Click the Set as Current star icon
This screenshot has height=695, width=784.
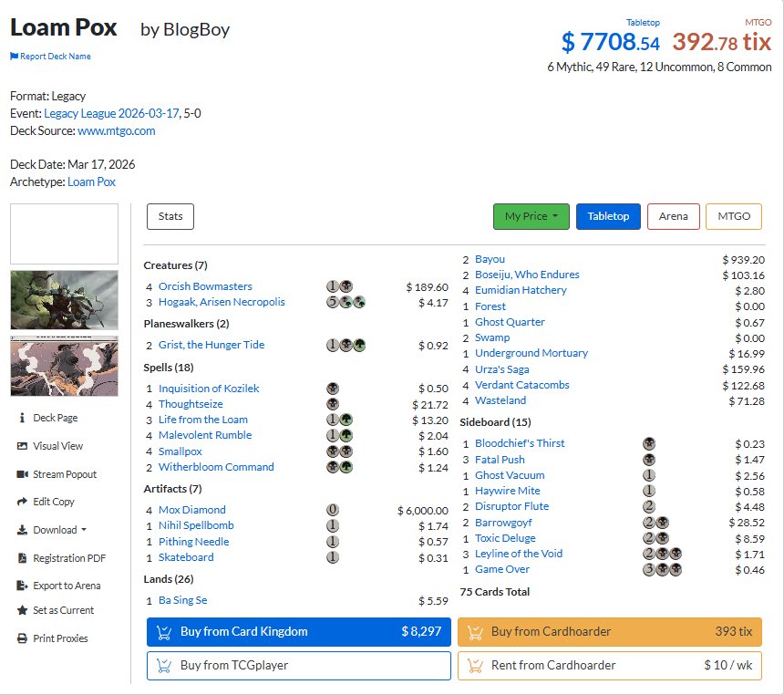point(22,610)
